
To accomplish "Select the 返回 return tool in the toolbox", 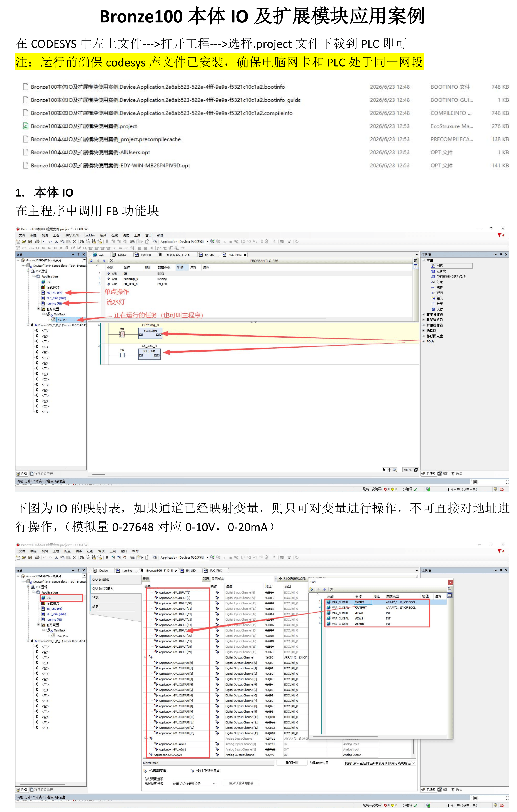I will point(437,293).
